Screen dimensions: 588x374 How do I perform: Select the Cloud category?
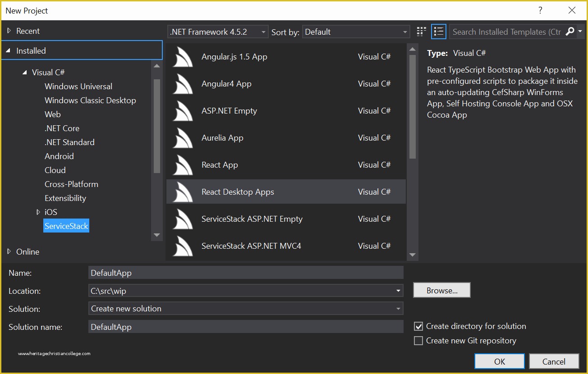(55, 170)
